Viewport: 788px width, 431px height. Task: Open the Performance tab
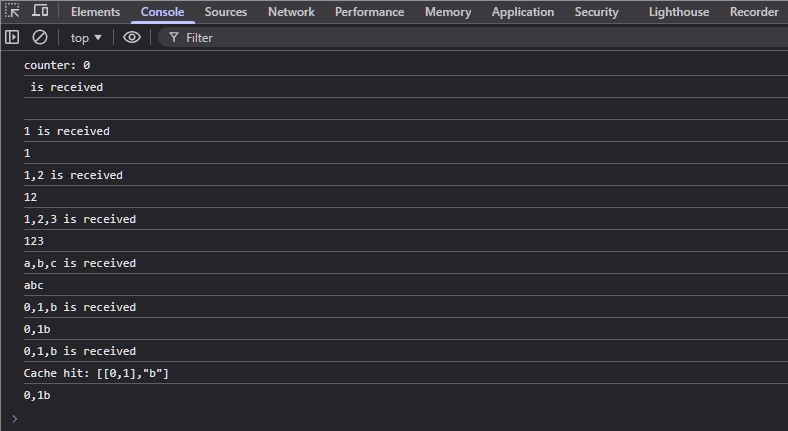tap(369, 12)
